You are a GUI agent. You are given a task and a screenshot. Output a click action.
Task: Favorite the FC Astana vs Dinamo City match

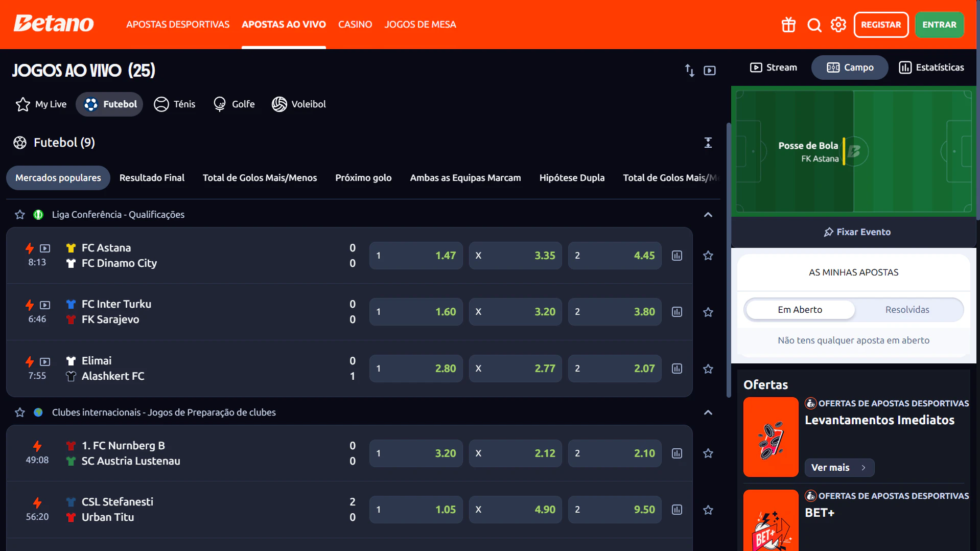click(x=708, y=256)
